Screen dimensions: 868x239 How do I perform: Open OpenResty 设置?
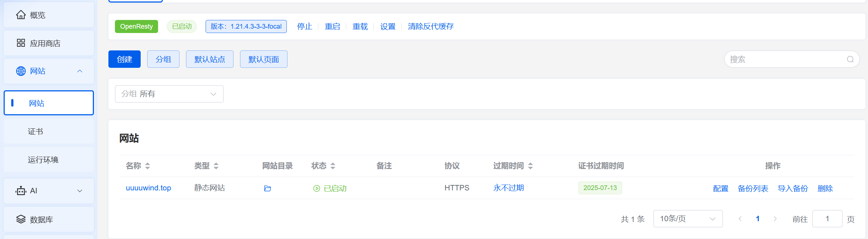point(388,26)
